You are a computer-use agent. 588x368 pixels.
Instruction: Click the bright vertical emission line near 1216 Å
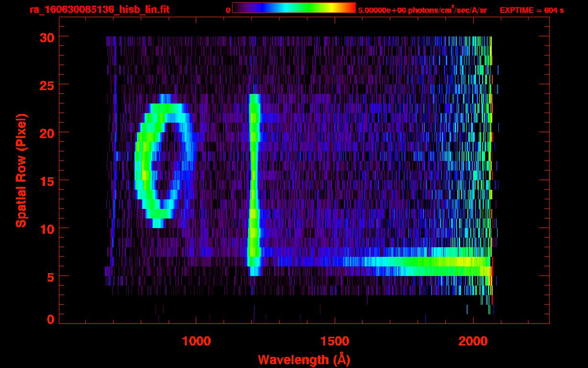point(254,182)
